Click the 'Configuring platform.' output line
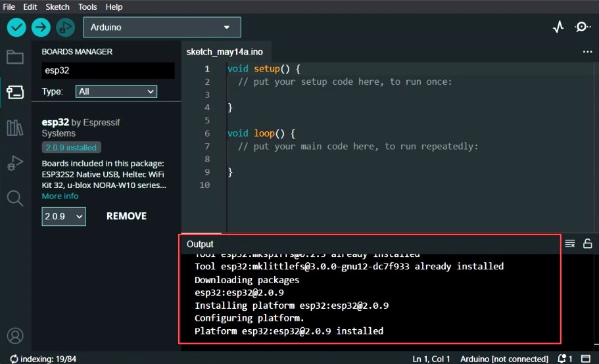Image resolution: width=599 pixels, height=364 pixels. (249, 318)
